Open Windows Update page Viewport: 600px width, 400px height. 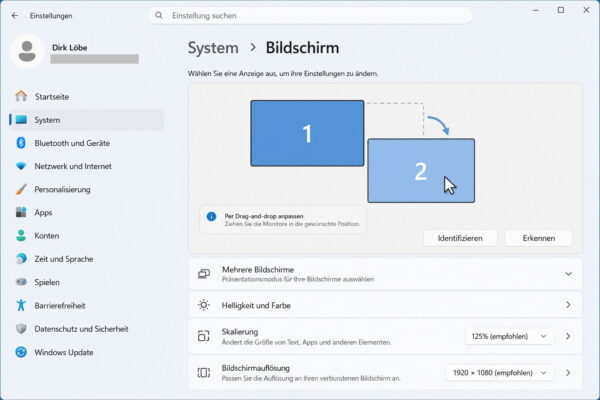87,352
